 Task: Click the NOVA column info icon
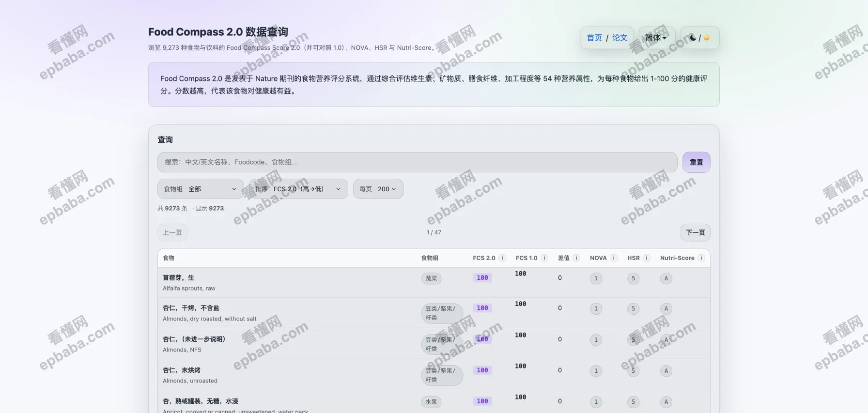614,258
